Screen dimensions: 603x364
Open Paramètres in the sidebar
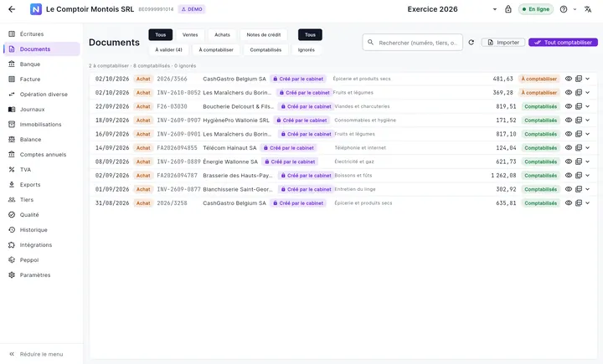42,274
